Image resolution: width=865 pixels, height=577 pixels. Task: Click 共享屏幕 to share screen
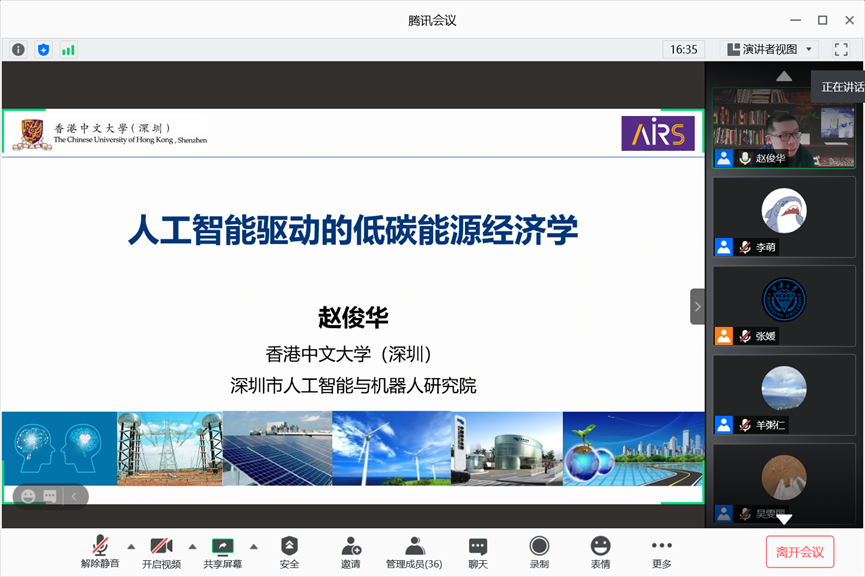[222, 551]
